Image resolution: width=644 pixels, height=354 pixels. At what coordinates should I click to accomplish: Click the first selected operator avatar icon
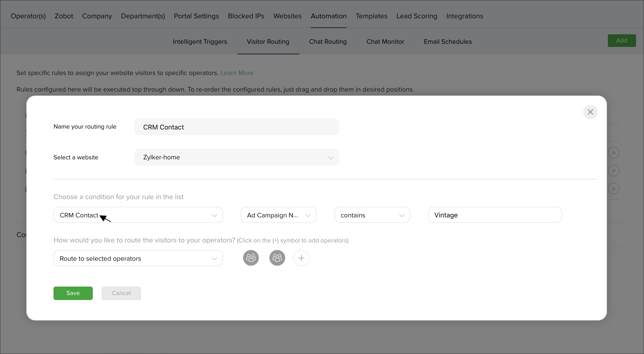251,258
